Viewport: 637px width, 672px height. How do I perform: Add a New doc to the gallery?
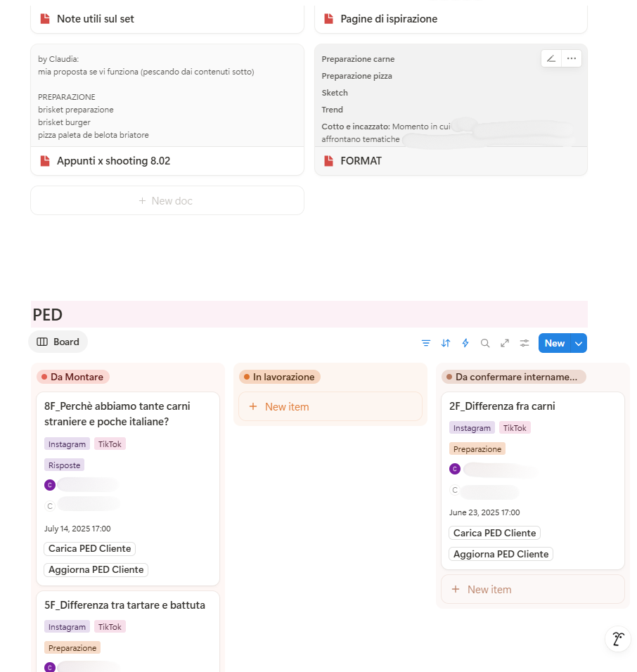(167, 200)
